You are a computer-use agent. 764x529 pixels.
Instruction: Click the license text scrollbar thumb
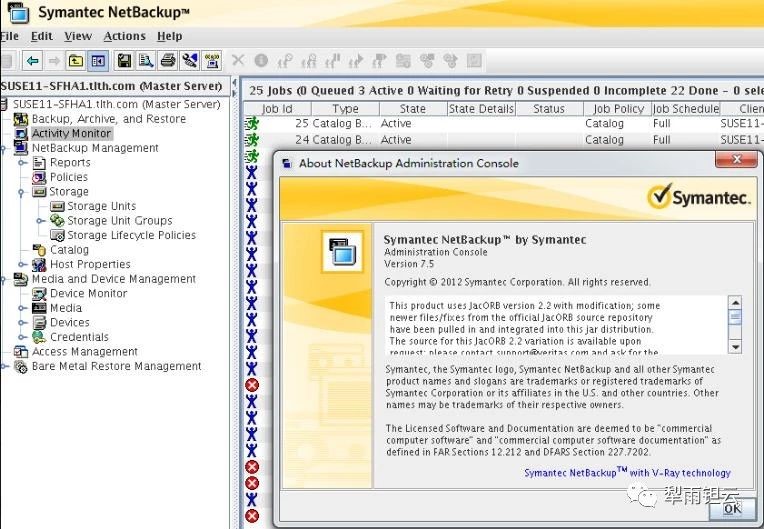coord(735,318)
